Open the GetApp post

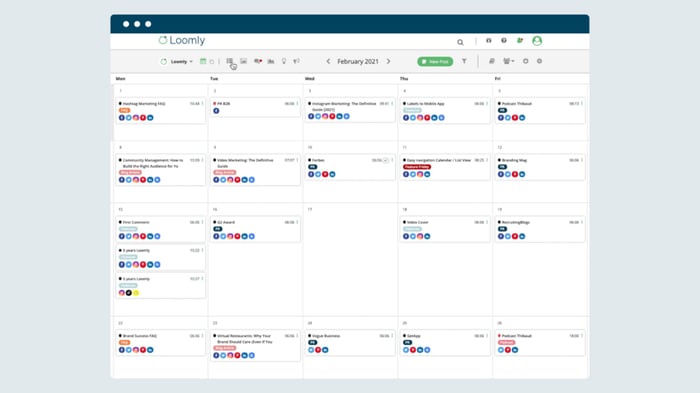(413, 336)
